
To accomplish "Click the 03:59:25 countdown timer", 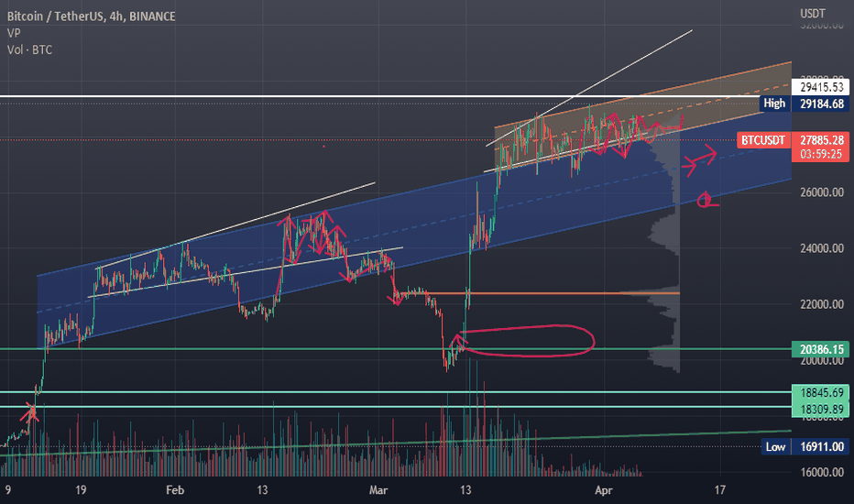I will coord(821,154).
